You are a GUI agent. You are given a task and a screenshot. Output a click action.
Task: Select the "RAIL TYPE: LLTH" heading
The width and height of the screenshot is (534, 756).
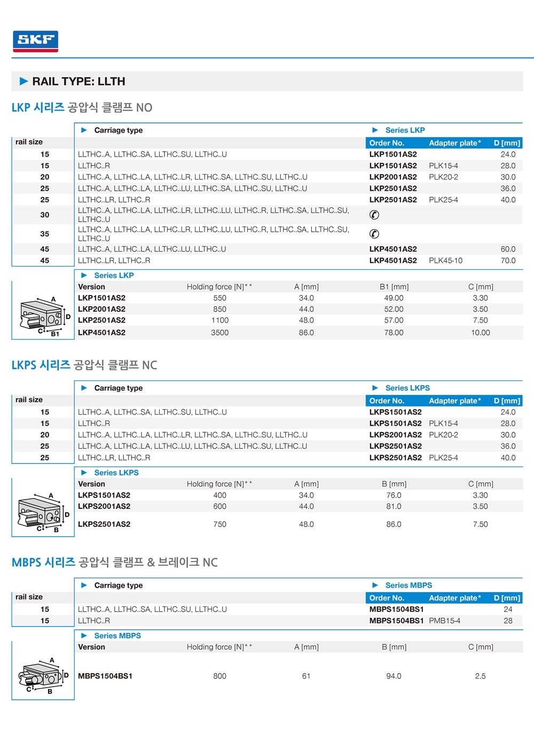tap(78, 81)
